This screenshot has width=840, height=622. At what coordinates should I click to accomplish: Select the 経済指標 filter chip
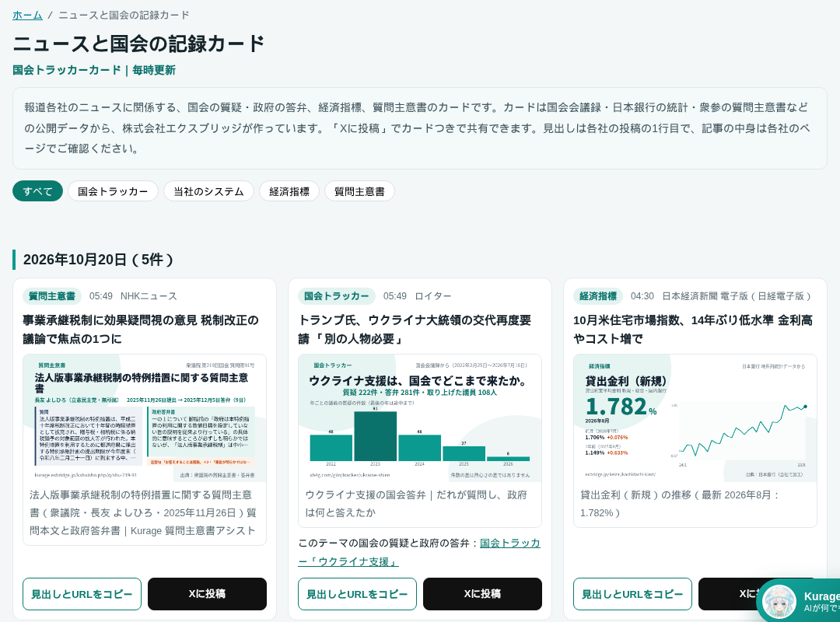point(289,191)
